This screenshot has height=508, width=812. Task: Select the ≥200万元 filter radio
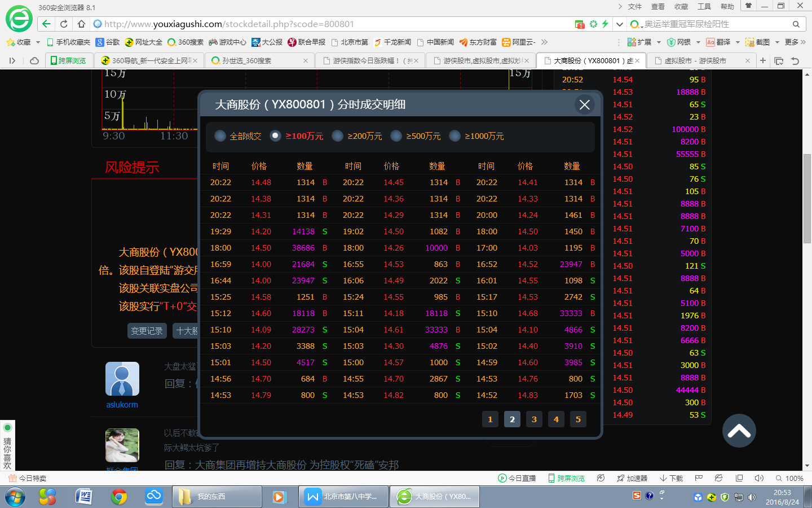click(x=338, y=136)
